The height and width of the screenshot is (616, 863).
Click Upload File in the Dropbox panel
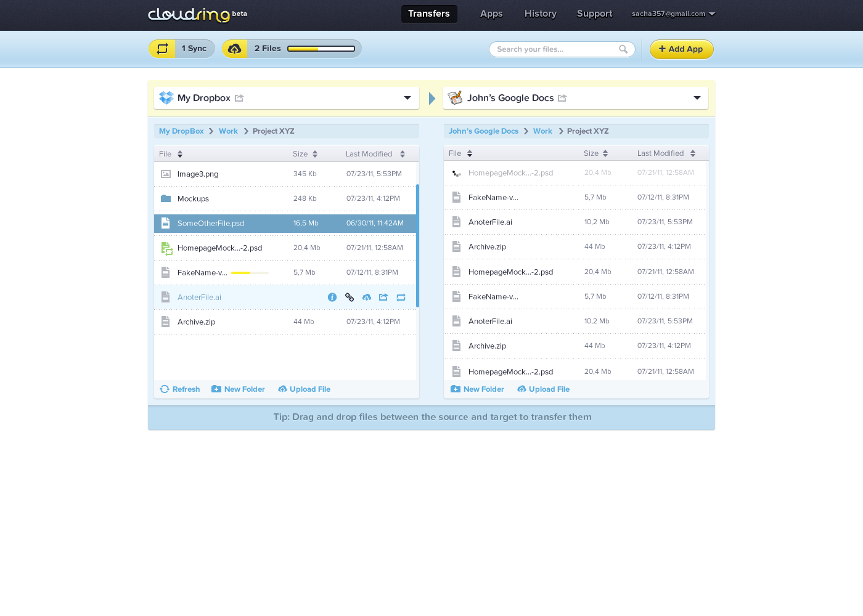304,389
